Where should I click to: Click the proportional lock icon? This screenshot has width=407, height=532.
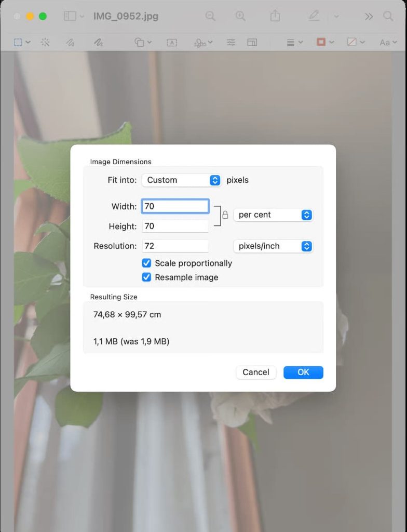pyautogui.click(x=225, y=215)
